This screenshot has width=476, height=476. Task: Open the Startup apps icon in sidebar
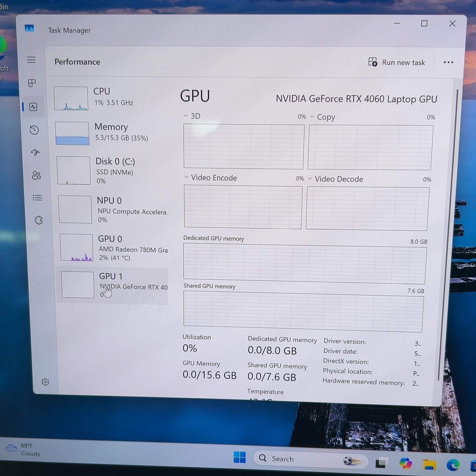[x=36, y=153]
